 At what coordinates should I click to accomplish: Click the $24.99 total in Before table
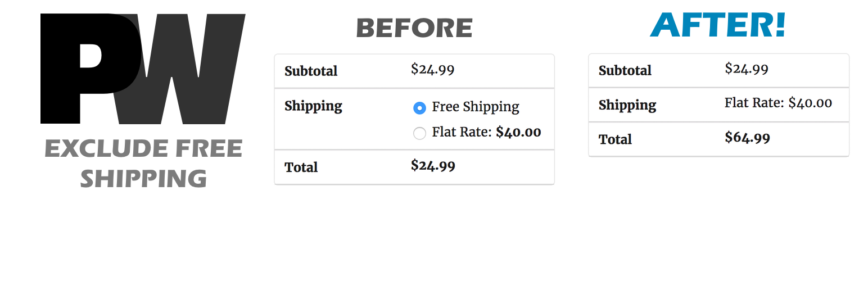[433, 166]
